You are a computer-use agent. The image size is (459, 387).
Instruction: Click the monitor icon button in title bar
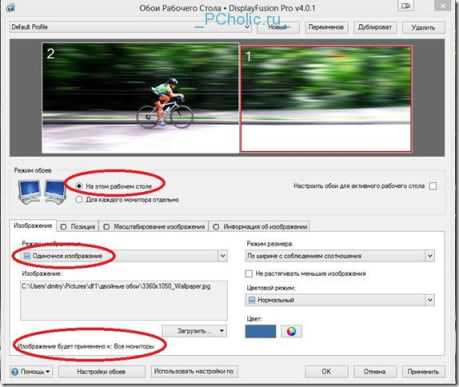405,6
